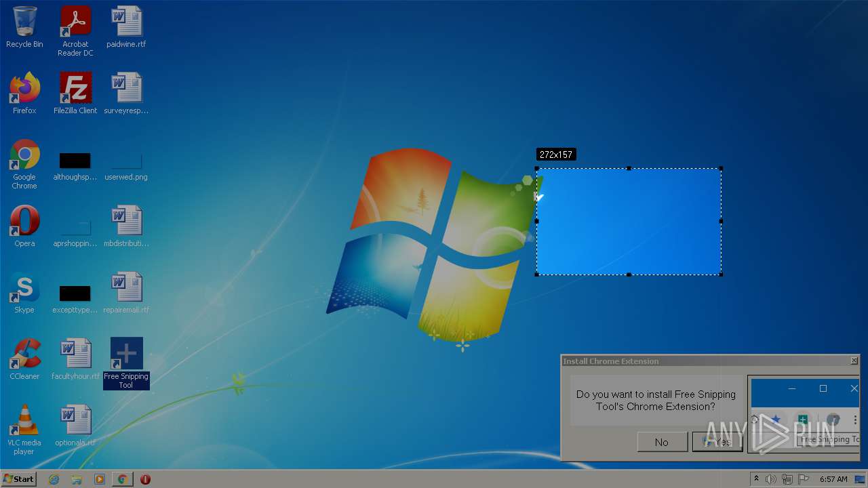Select facultyhour.rtf document icon

point(75,359)
